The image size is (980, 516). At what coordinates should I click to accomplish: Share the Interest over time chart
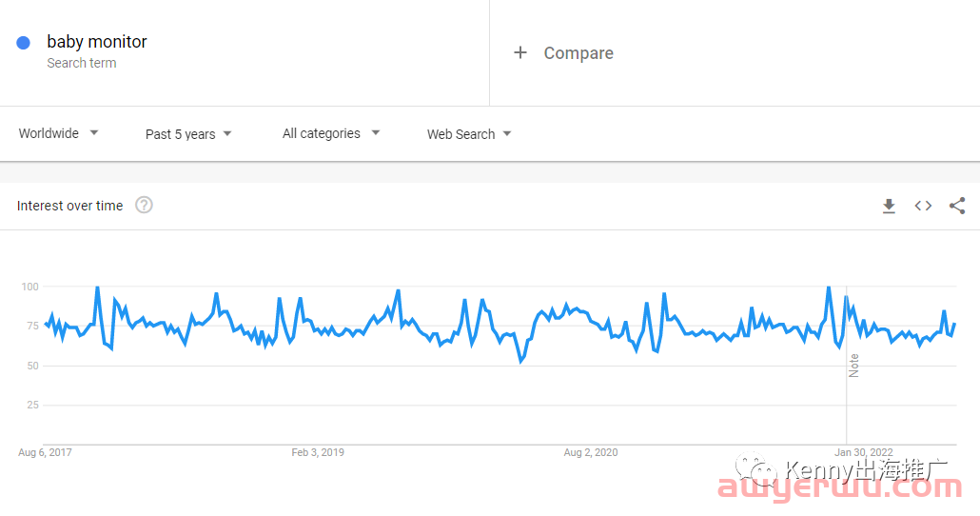pos(957,206)
